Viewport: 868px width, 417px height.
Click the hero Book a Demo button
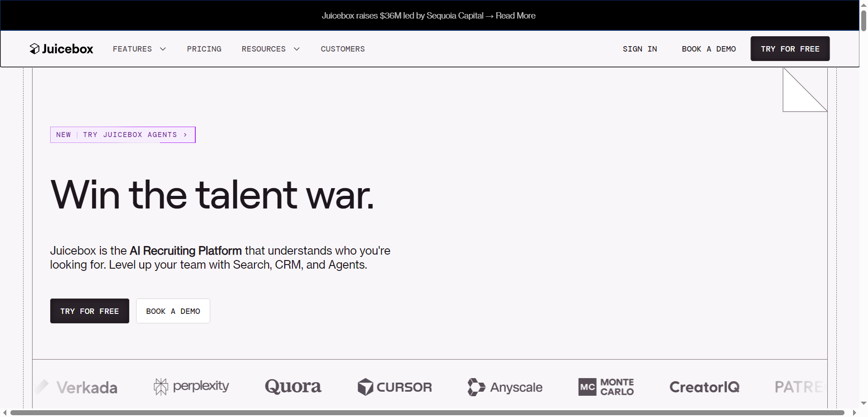[x=173, y=311]
